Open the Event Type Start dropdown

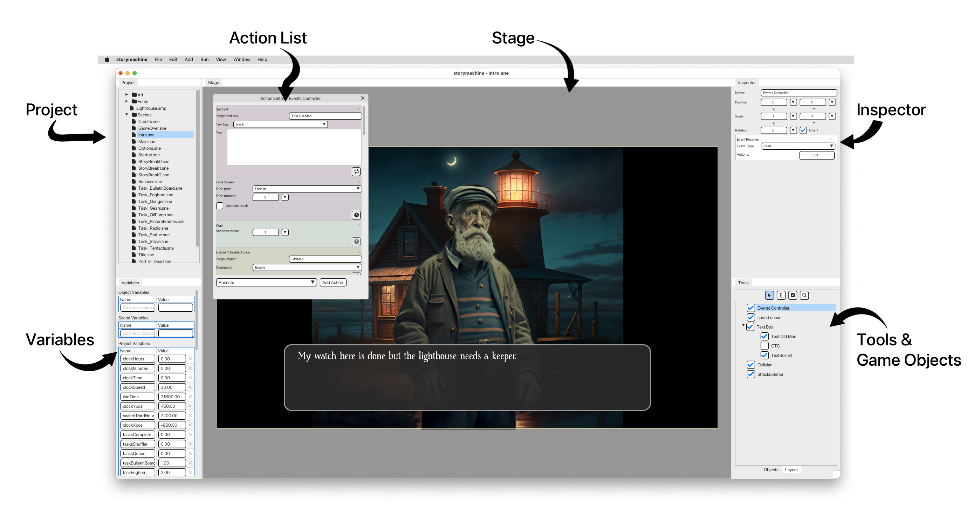[x=798, y=146]
